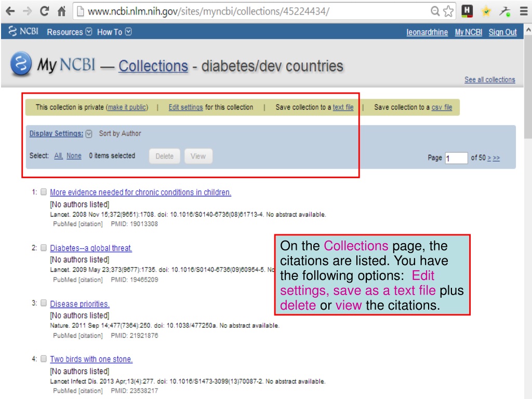Click the 0 items selected text

[x=112, y=155]
